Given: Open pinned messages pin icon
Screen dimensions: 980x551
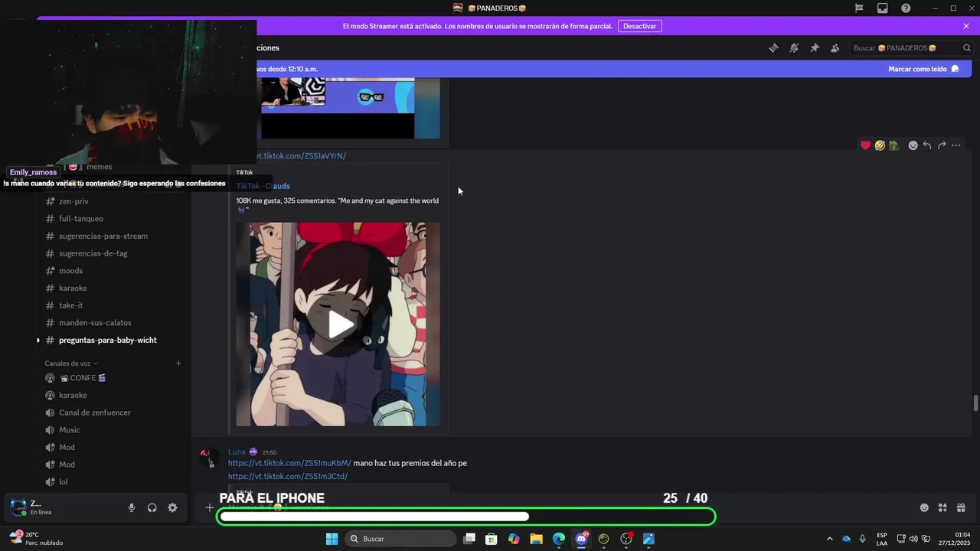Looking at the screenshot, I should click(x=815, y=47).
